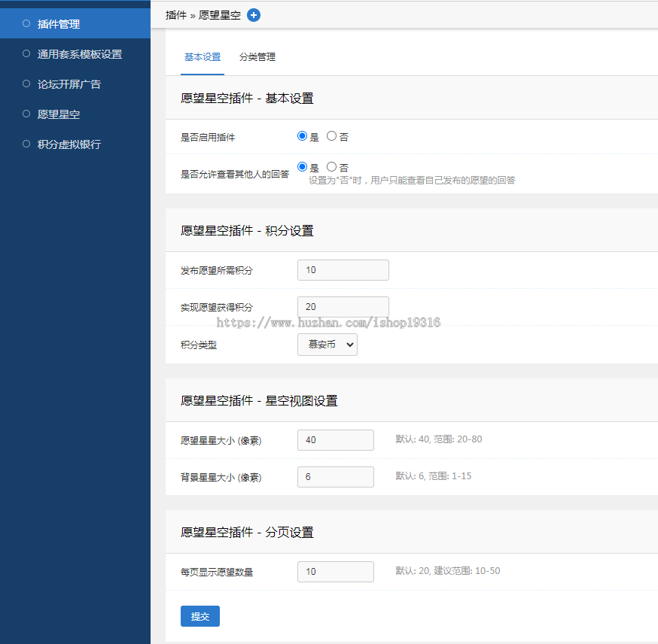This screenshot has height=644, width=658.
Task: Click the 背景星星大小 (像素) input field
Action: click(336, 477)
